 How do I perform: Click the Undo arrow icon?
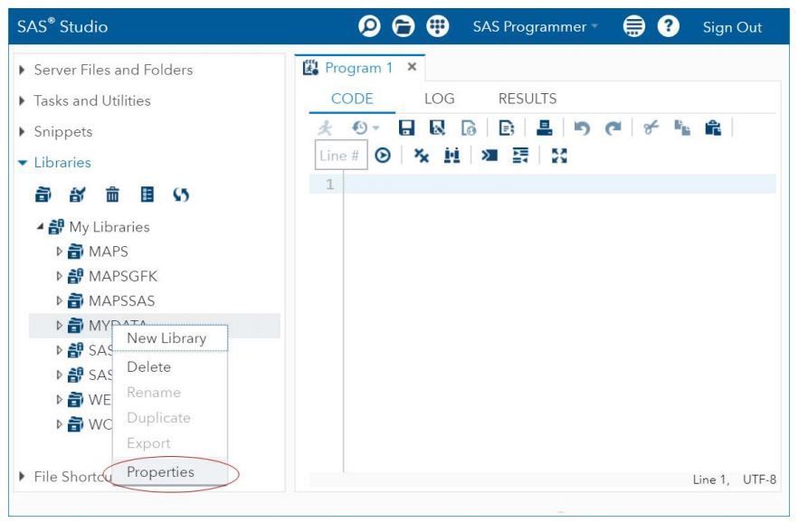coord(582,128)
